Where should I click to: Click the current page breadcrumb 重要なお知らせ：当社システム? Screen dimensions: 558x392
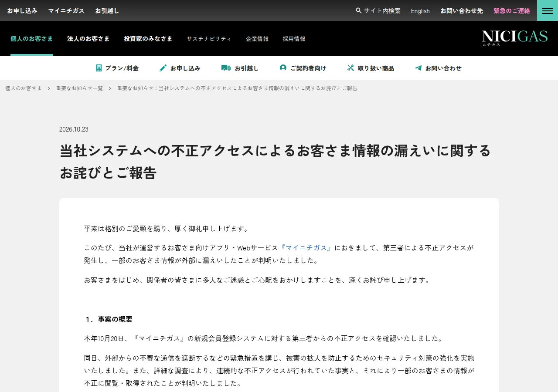point(237,88)
